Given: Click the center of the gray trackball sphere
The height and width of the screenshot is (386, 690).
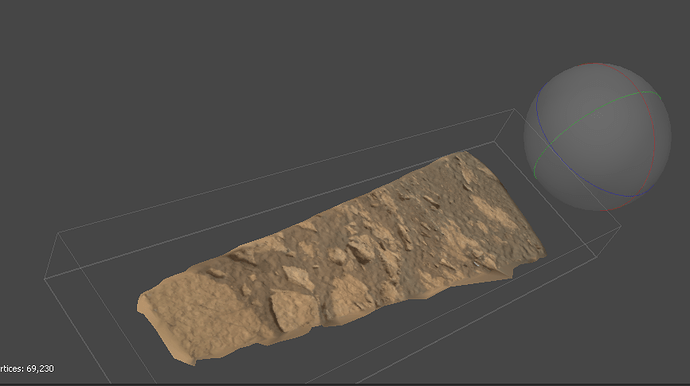Looking at the screenshot, I should click(597, 136).
